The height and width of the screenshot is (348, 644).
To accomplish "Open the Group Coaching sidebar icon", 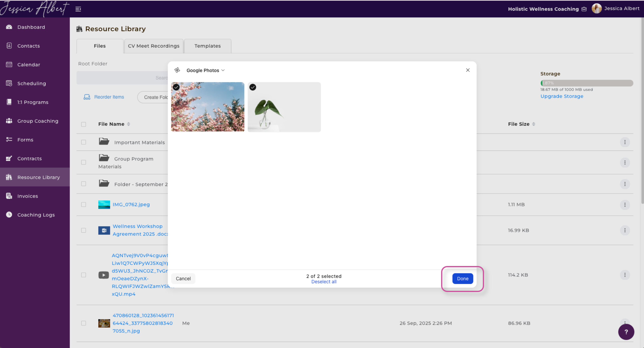I will [x=9, y=121].
